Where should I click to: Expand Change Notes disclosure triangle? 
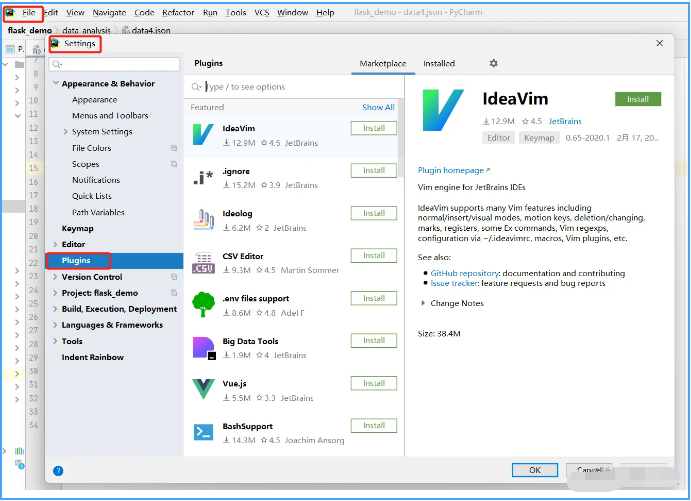(x=423, y=303)
